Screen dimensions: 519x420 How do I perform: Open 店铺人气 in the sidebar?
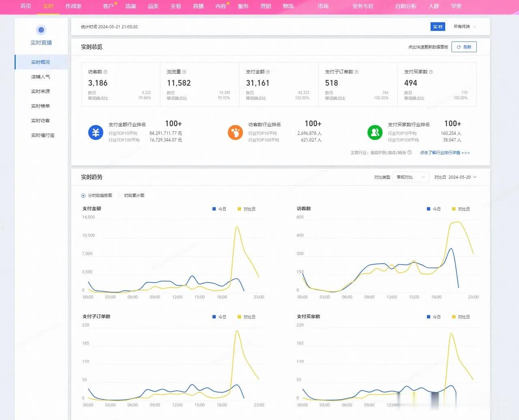pos(41,77)
